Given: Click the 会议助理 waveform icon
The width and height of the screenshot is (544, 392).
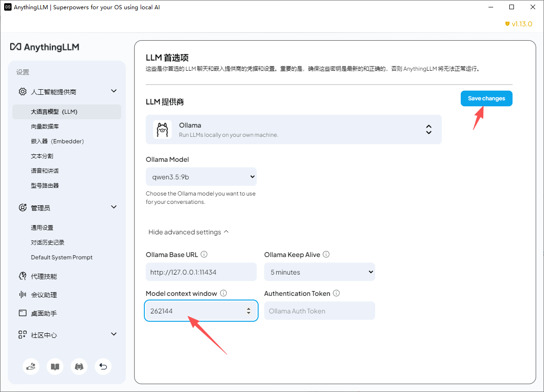Looking at the screenshot, I should click(23, 294).
